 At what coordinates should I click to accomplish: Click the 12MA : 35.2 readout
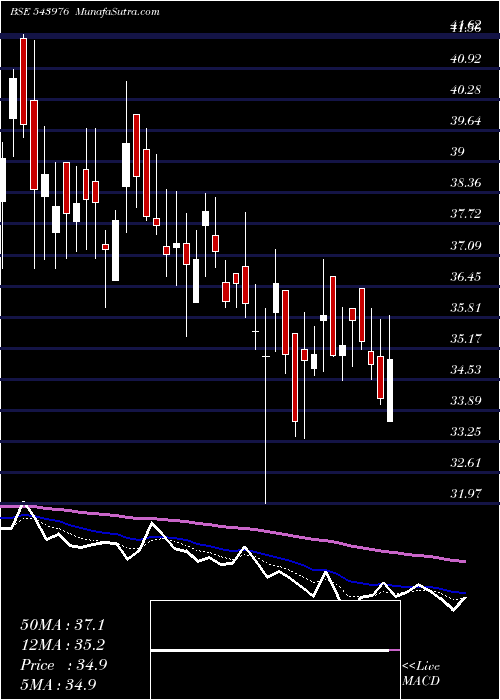point(62,645)
